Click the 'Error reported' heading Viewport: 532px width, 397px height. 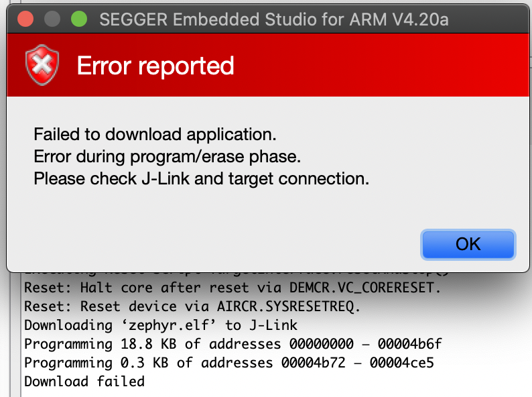coord(155,66)
